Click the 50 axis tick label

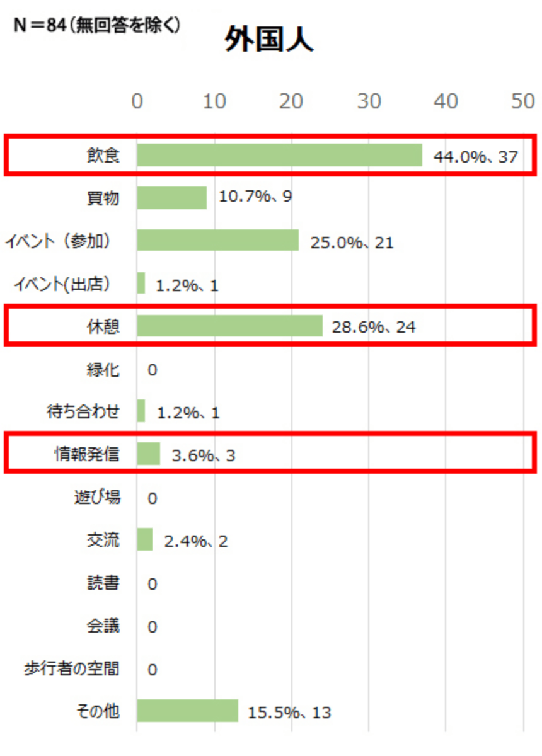pyautogui.click(x=523, y=101)
